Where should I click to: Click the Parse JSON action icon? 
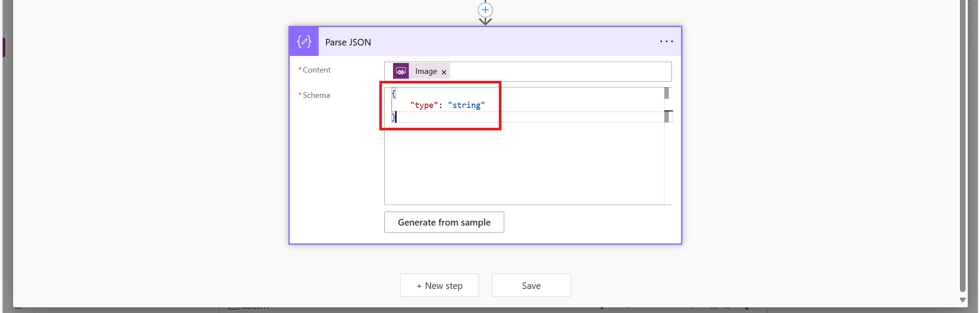coord(304,42)
